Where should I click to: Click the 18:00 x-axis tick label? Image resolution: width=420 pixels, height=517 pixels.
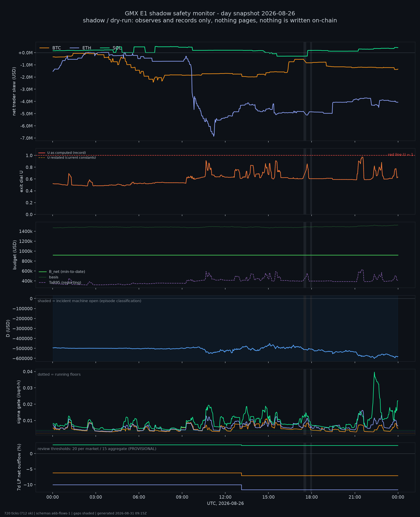pos(312,497)
